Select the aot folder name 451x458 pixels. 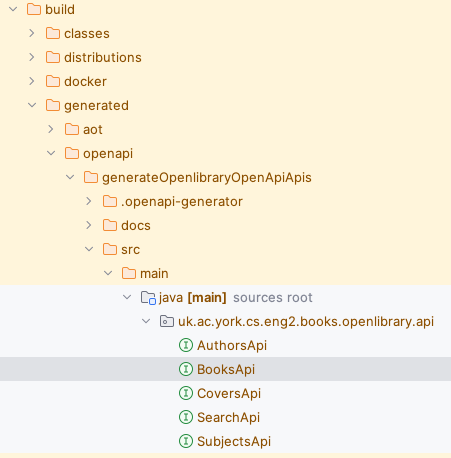93,130
